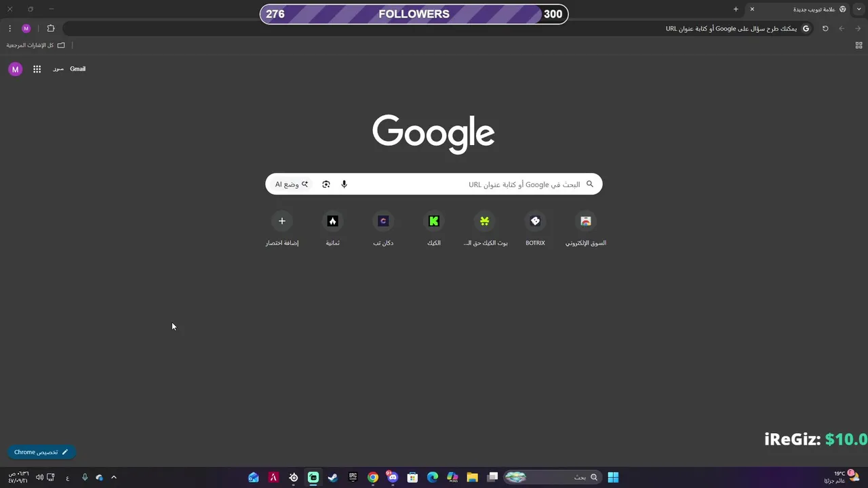The image size is (868, 488).
Task: Open tab search dropdown chevron
Action: click(x=859, y=9)
